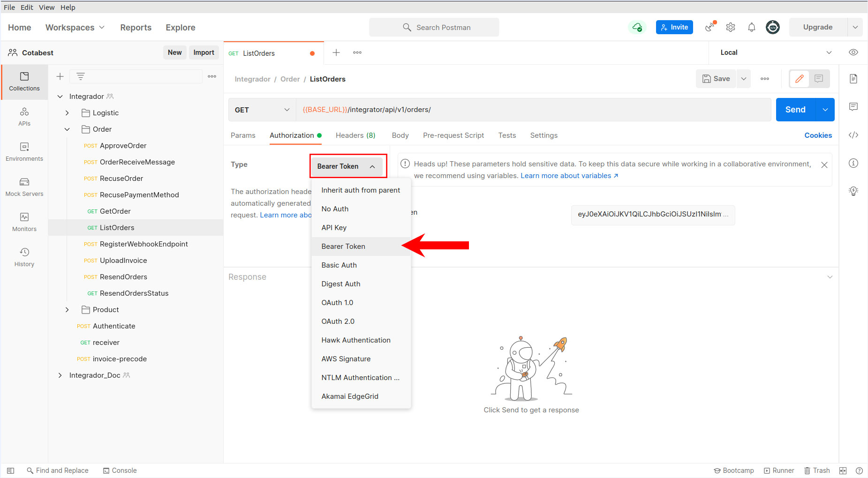The width and height of the screenshot is (868, 478).
Task: Open tab options three dots
Action: [357, 52]
